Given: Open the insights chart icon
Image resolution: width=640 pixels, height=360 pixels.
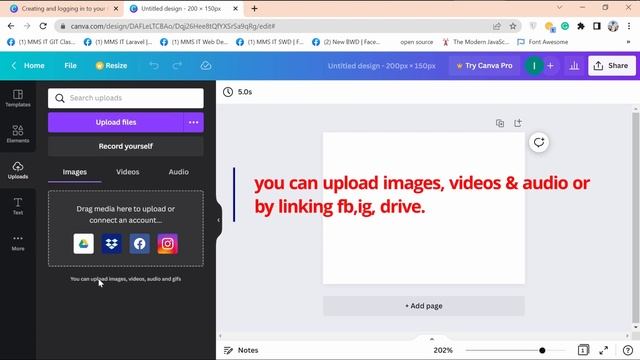Looking at the screenshot, I should point(574,65).
